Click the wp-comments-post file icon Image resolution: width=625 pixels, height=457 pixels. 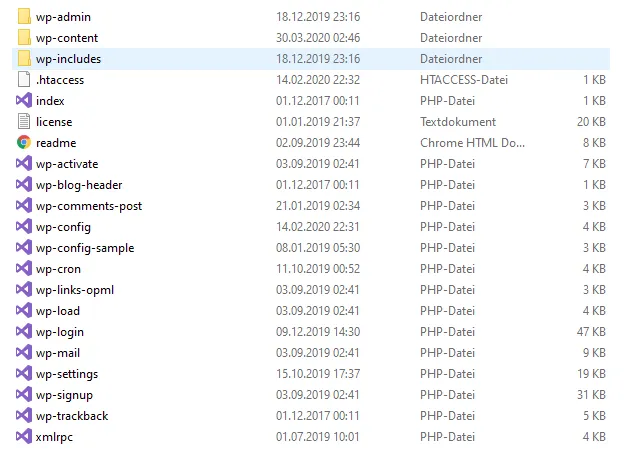pyautogui.click(x=24, y=206)
